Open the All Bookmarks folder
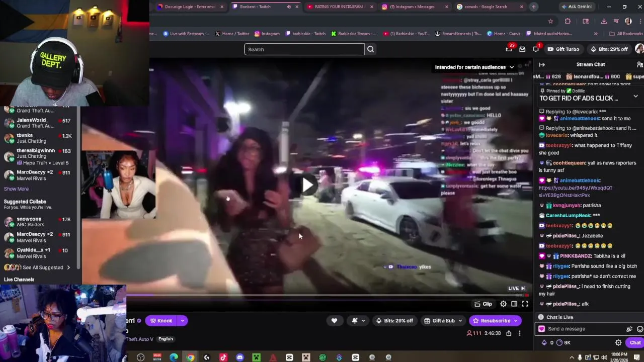This screenshot has width=644, height=362. point(625,34)
